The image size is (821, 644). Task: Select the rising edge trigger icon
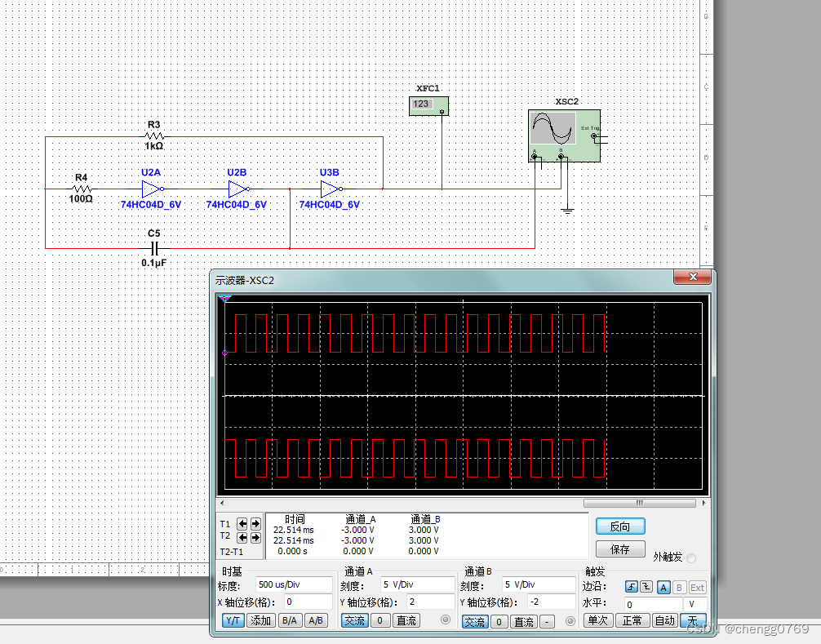pos(631,587)
